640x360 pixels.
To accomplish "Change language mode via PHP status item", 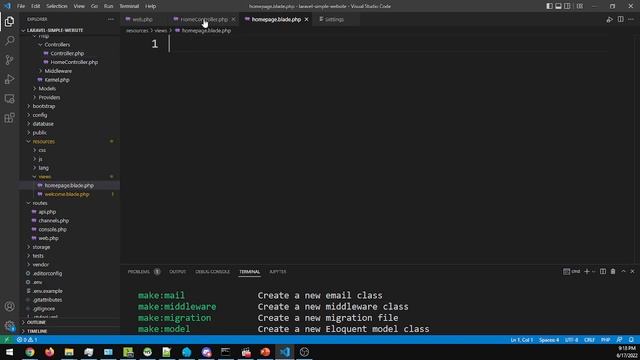I will click(x=605, y=340).
